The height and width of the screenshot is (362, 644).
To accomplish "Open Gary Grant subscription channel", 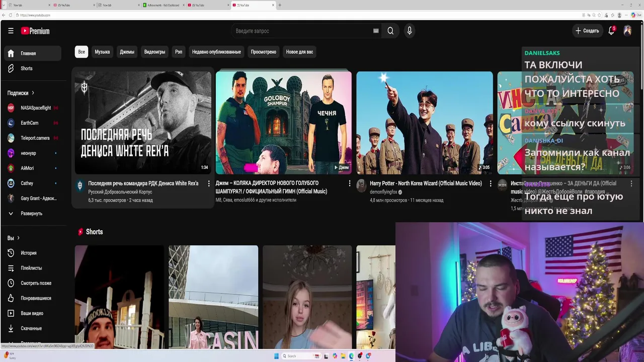I will click(x=33, y=198).
